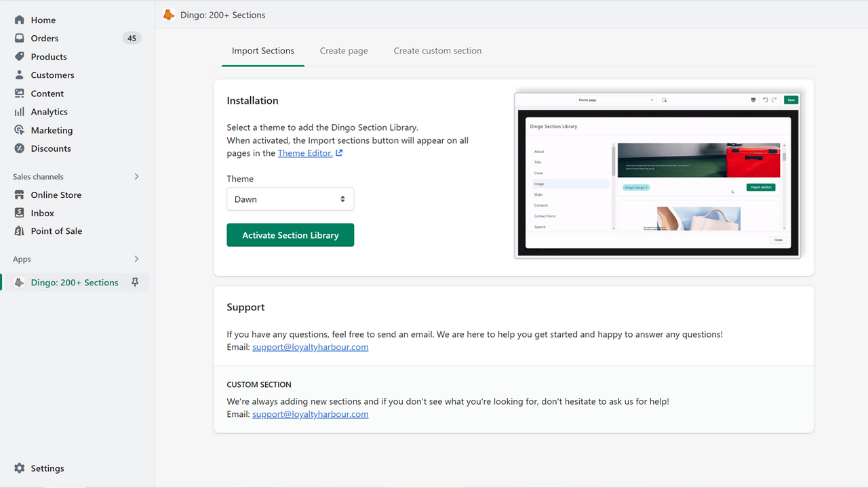Open the Theme dropdown showing Dawn
The width and height of the screenshot is (868, 488).
coord(290,199)
